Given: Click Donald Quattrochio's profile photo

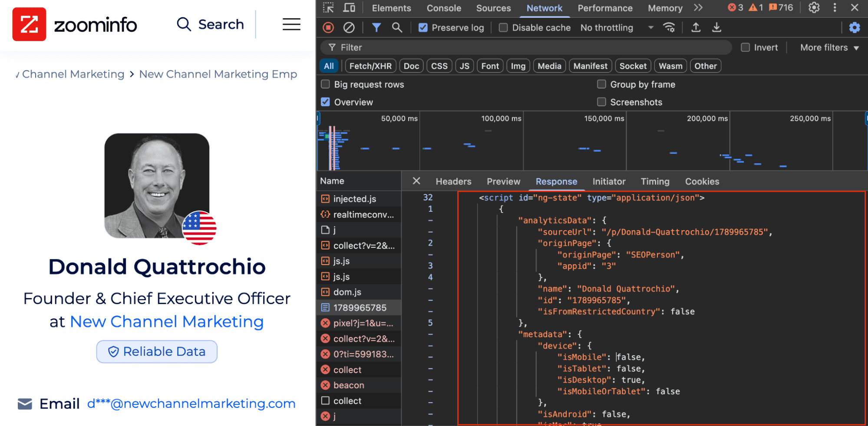Looking at the screenshot, I should tap(157, 186).
